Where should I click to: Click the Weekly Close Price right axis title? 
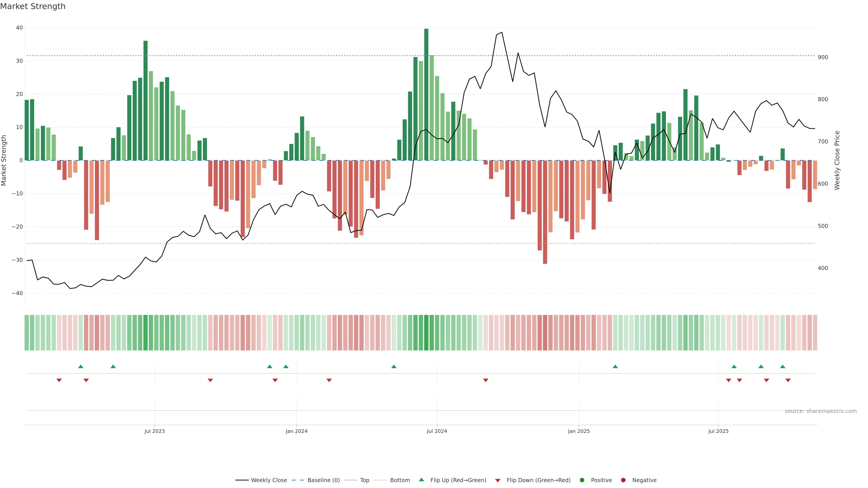(x=837, y=160)
